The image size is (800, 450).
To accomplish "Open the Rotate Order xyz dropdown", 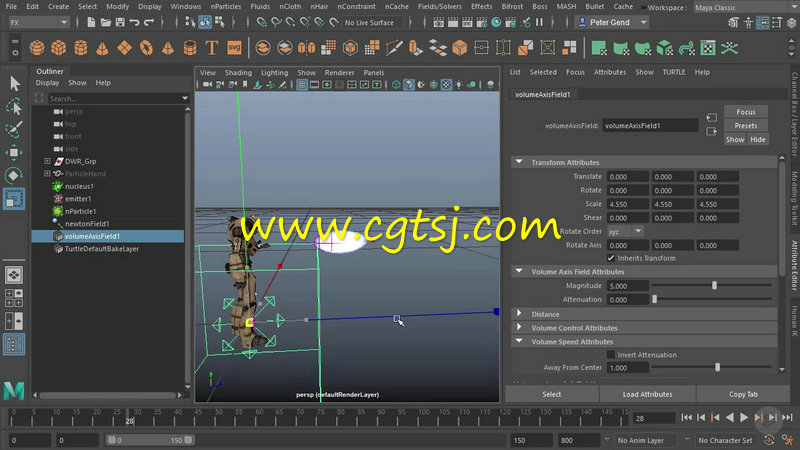I will coord(625,232).
